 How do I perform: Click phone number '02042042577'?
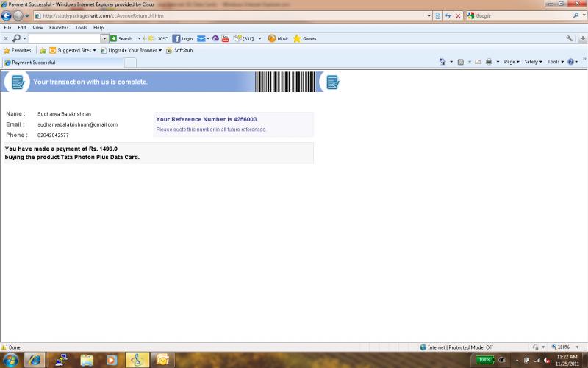pos(53,135)
